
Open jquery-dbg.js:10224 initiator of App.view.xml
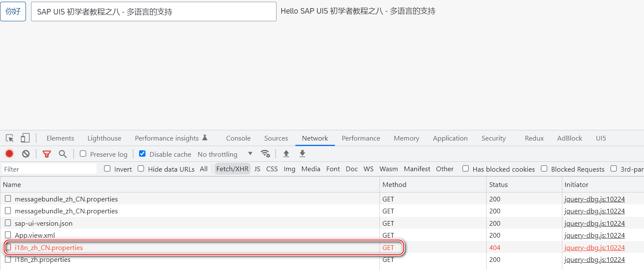point(594,235)
